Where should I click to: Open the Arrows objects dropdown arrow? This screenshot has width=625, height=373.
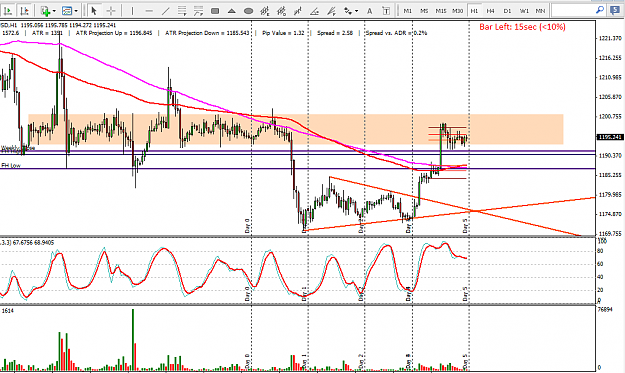(x=356, y=11)
